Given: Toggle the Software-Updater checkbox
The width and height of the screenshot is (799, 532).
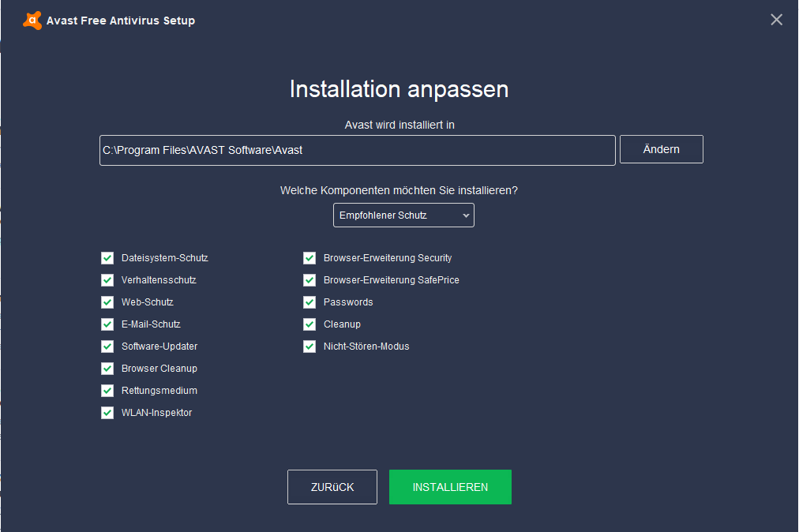Looking at the screenshot, I should tap(107, 347).
